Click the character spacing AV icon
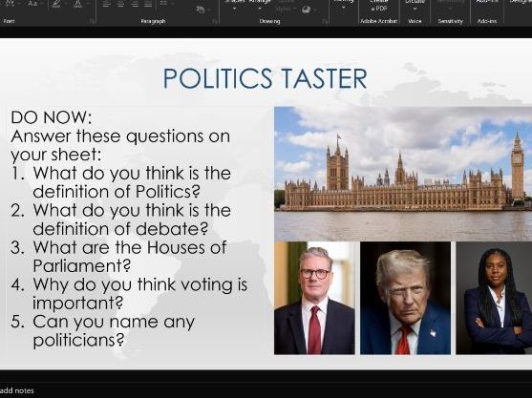Viewport: 532px width, 398px height. 11,4
